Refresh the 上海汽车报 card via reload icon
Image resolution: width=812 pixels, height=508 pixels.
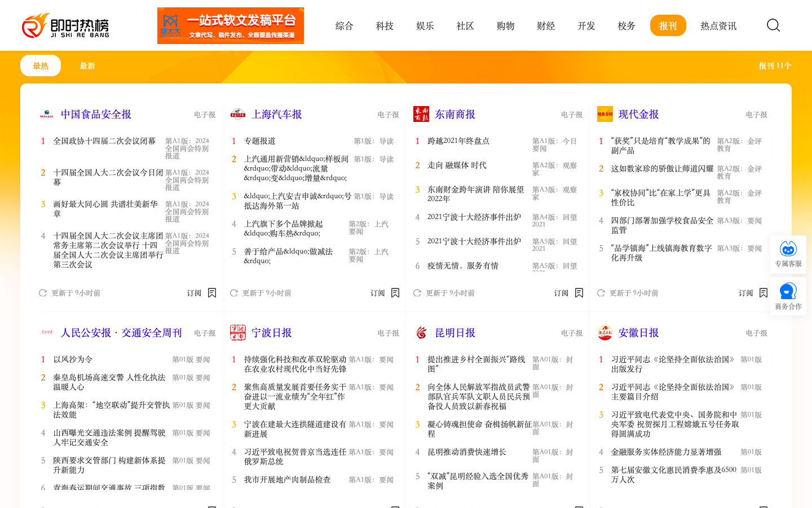pyautogui.click(x=234, y=293)
